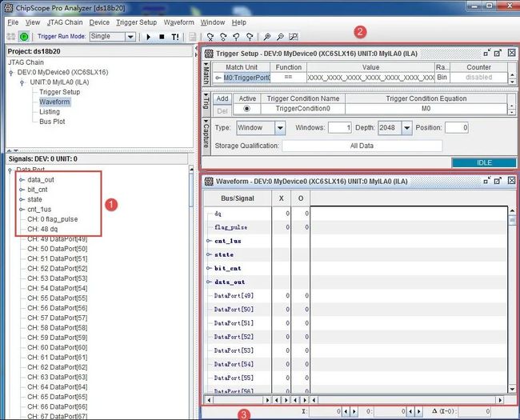Click the Stop acquisition square icon
Image resolution: width=520 pixels, height=420 pixels.
click(162, 37)
